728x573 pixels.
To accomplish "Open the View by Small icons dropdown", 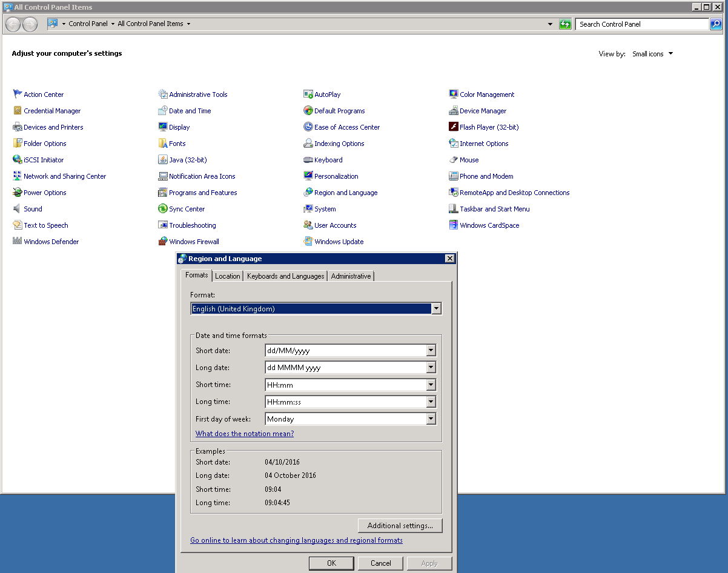I will (x=652, y=54).
